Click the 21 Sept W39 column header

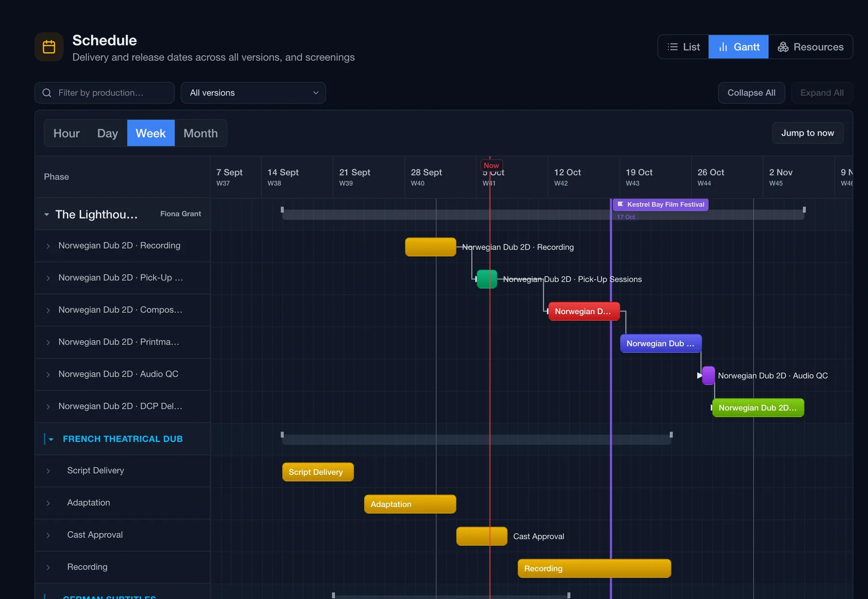[369, 177]
